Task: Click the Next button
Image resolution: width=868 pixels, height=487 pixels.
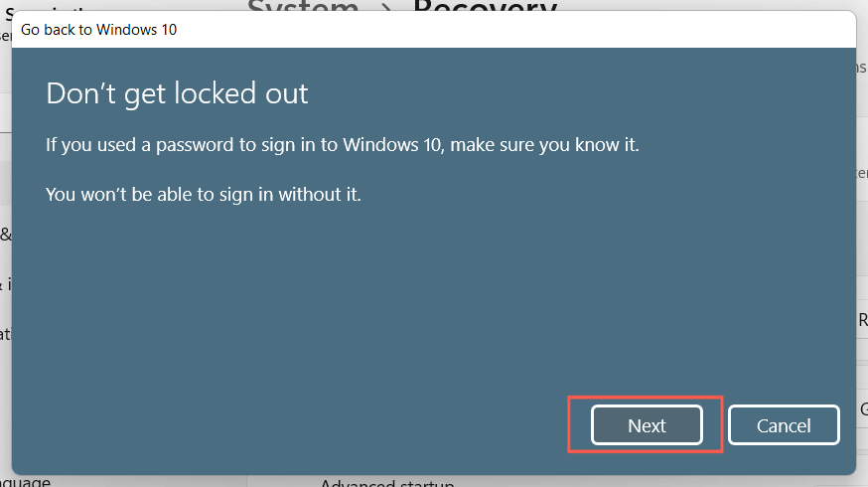Action: 647,425
